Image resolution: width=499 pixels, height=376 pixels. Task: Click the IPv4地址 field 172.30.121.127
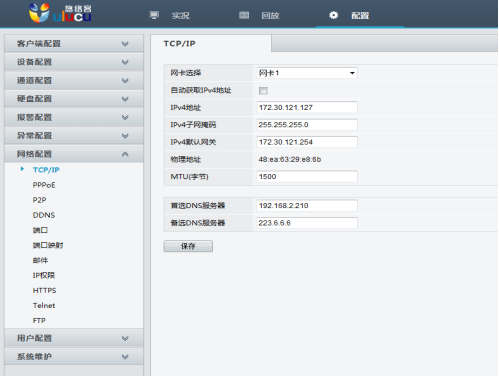coord(307,107)
